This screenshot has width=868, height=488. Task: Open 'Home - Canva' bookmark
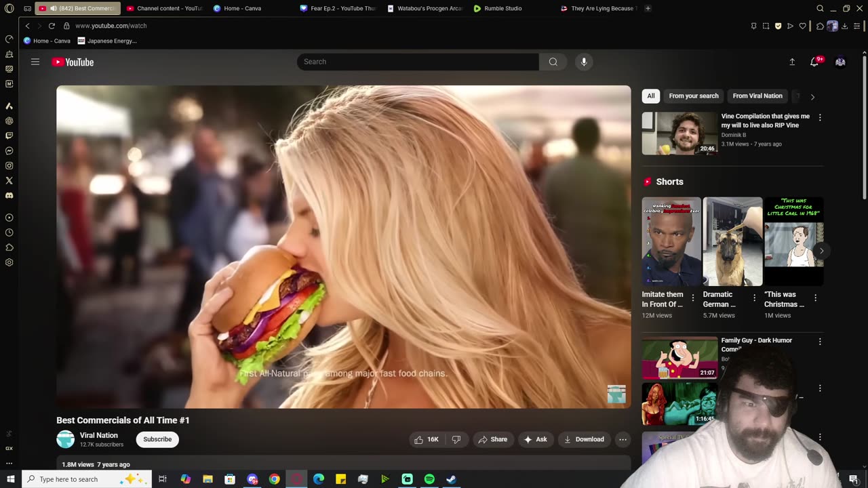coord(47,41)
